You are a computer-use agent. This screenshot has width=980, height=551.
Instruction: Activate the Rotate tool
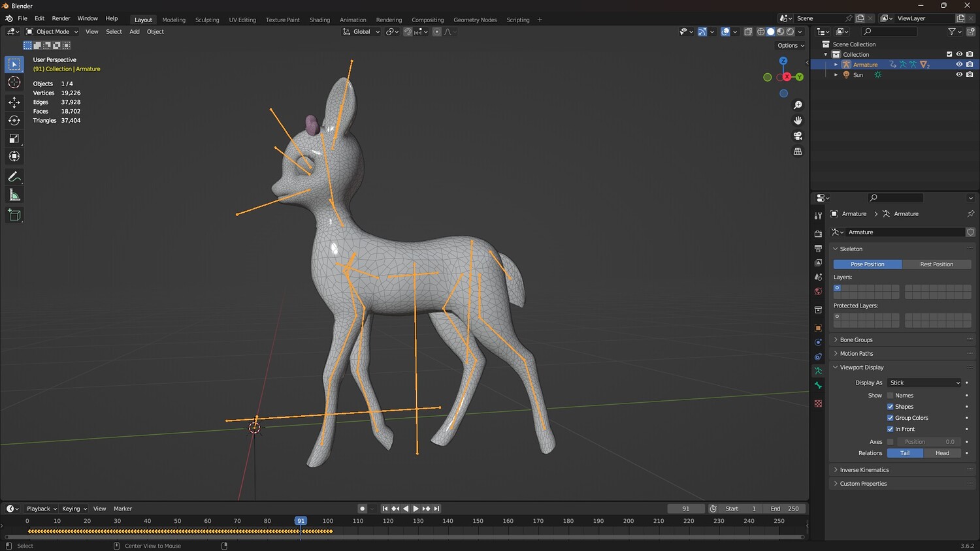(x=14, y=120)
